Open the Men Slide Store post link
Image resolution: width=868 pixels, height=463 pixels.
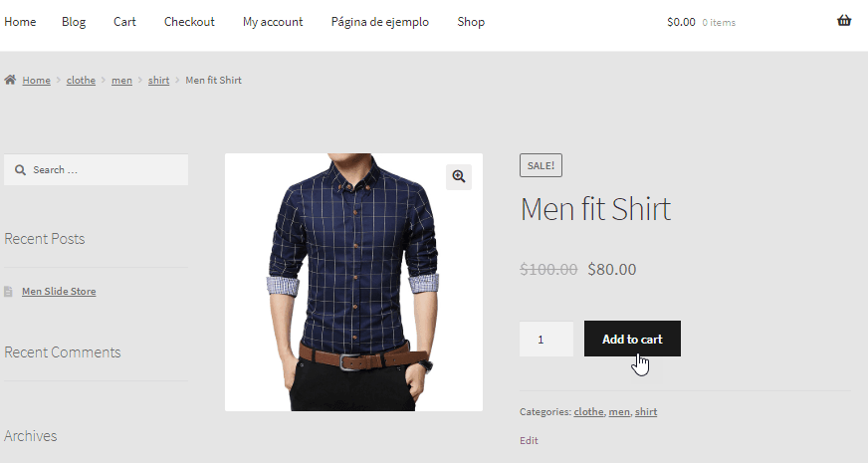[59, 292]
